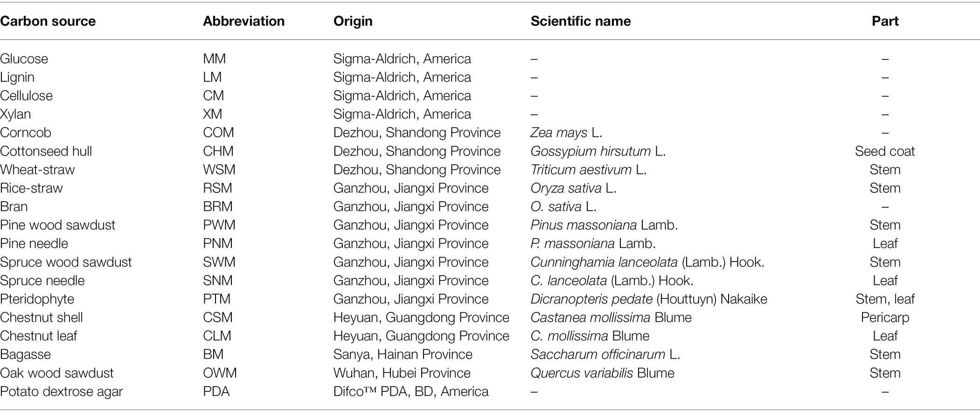The height and width of the screenshot is (417, 980).
Task: Click the Abbreviation column header
Action: tap(243, 21)
